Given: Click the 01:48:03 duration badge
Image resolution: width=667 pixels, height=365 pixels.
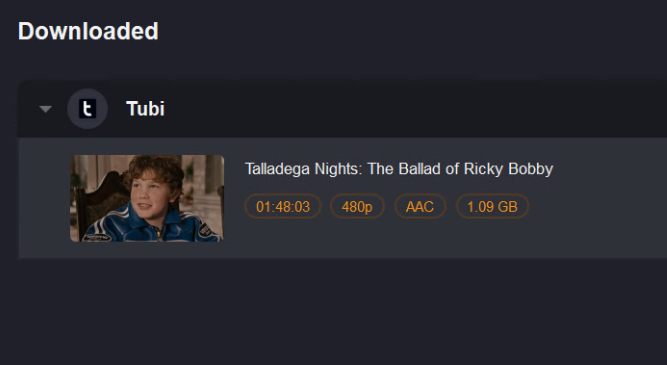Looking at the screenshot, I should click(x=283, y=207).
